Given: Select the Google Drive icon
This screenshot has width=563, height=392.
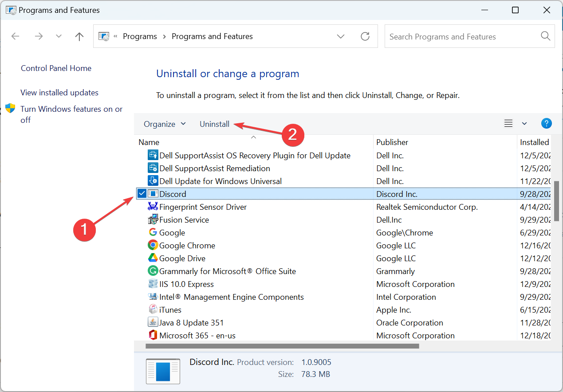Looking at the screenshot, I should click(153, 258).
